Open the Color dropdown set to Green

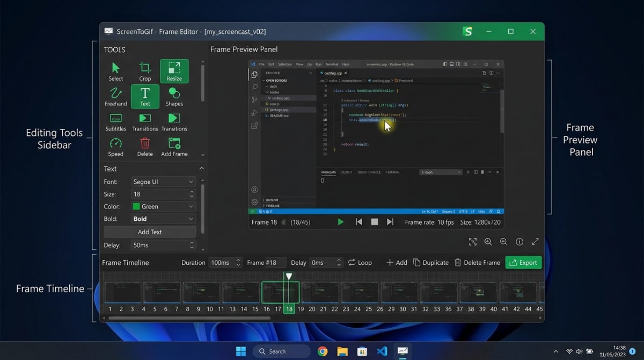click(163, 206)
